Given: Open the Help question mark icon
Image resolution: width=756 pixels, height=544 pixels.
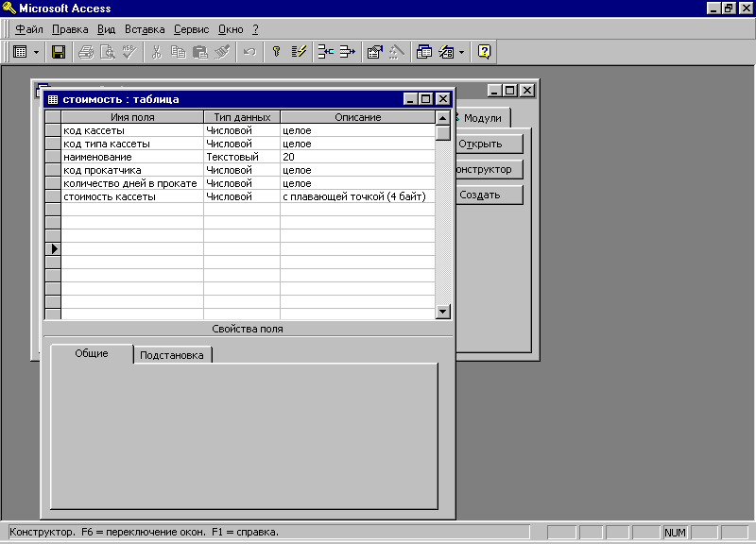Looking at the screenshot, I should click(484, 52).
